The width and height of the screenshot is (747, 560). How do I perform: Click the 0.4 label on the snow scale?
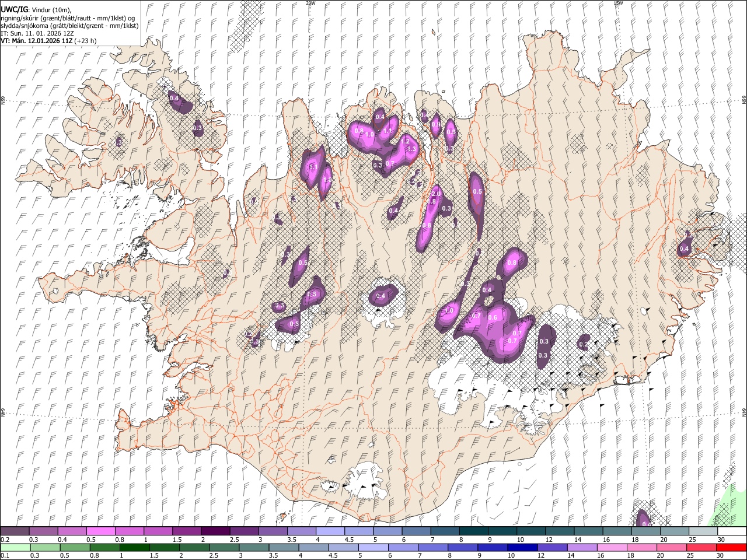[x=62, y=539]
